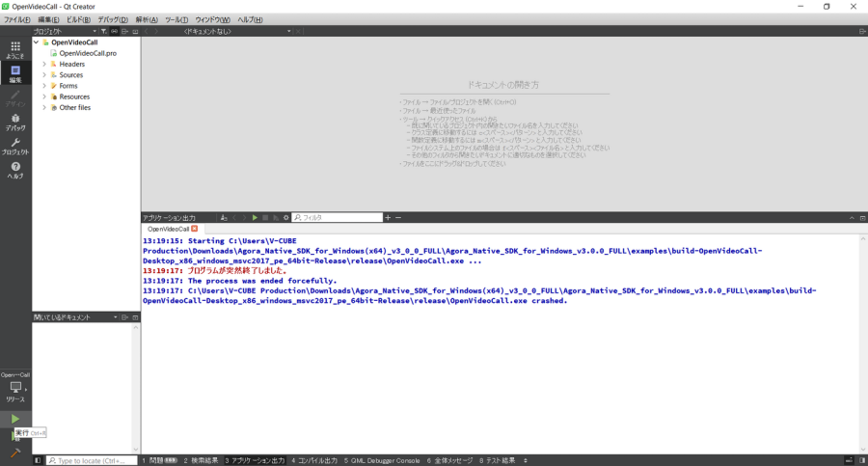Open the ツール(T) menu
This screenshot has height=466, width=868.
click(x=176, y=19)
